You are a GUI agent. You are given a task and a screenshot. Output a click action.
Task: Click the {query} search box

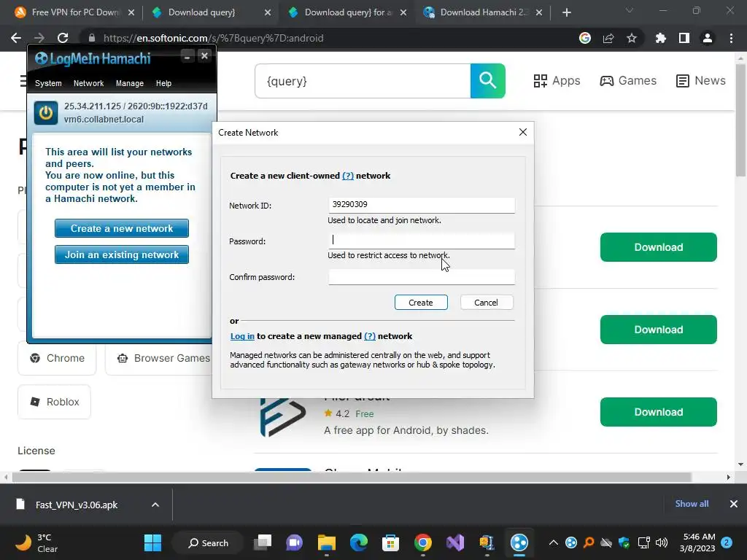[363, 81]
